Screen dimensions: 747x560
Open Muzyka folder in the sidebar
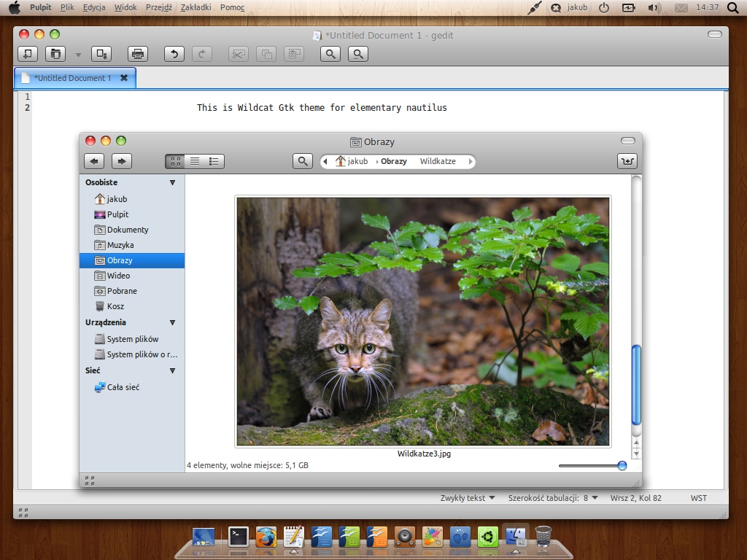(132, 245)
